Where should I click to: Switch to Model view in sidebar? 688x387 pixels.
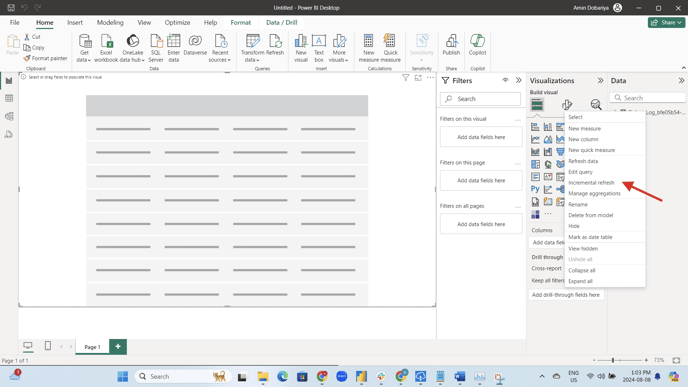pos(9,116)
